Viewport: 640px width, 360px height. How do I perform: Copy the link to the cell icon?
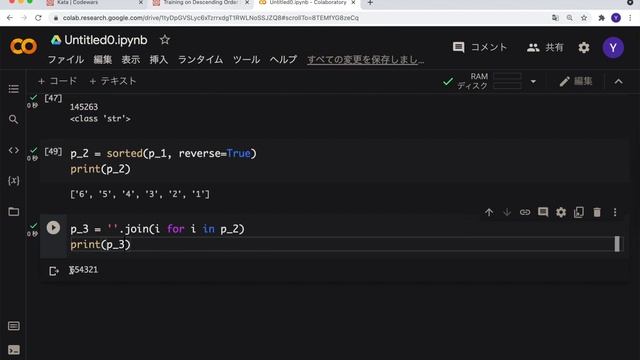click(x=525, y=212)
